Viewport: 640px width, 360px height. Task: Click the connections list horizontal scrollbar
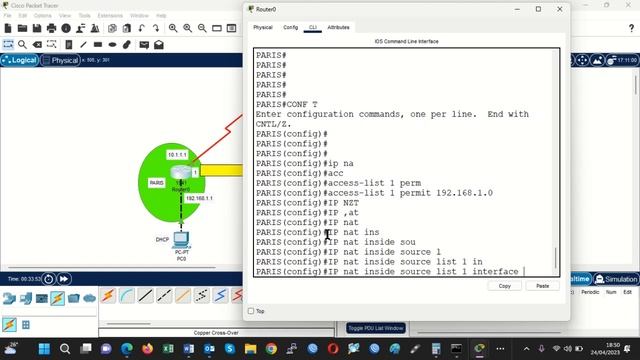tap(129, 324)
